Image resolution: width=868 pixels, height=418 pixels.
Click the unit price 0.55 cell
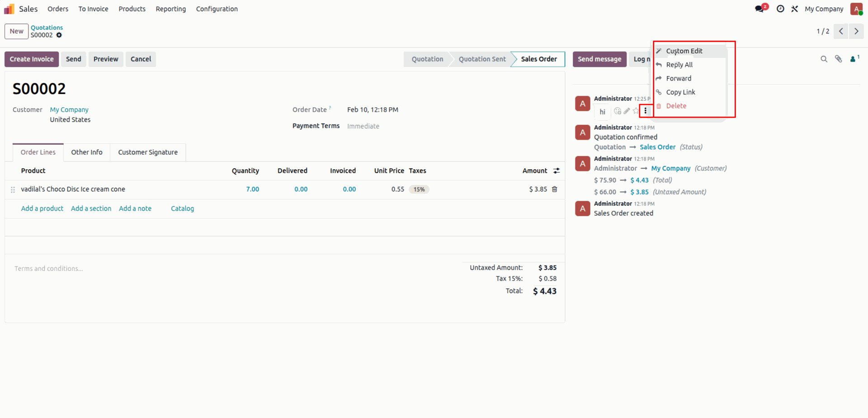click(x=397, y=190)
